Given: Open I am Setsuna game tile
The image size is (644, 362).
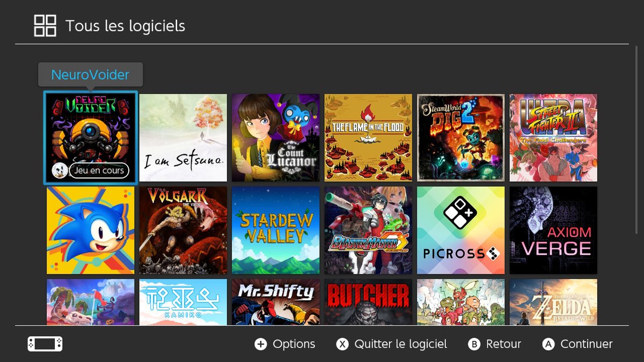Looking at the screenshot, I should point(184,138).
